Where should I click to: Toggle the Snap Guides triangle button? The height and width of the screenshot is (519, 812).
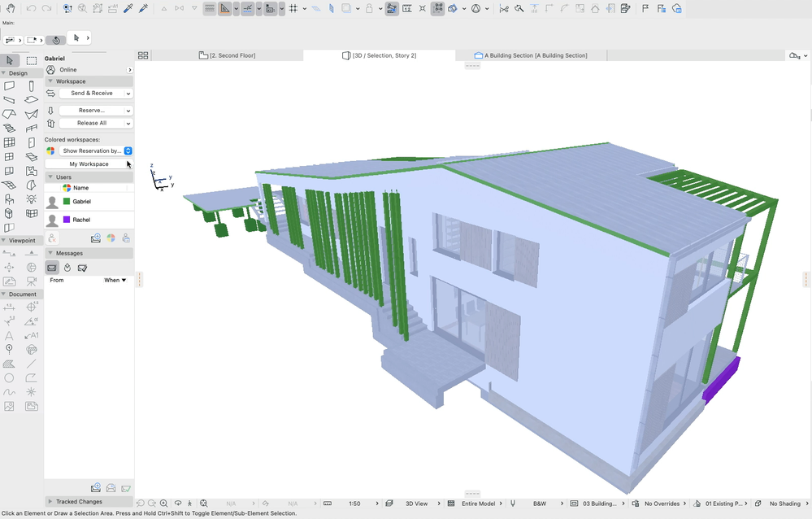(225, 8)
